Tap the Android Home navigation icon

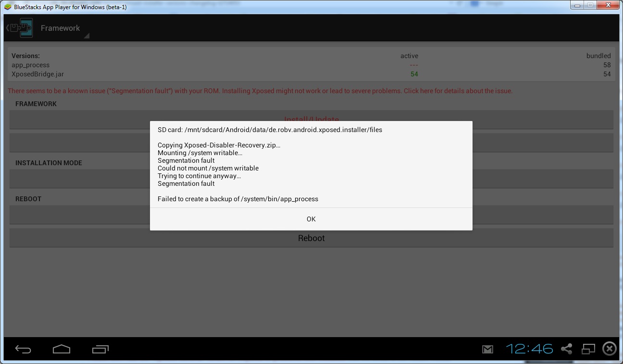[62, 349]
